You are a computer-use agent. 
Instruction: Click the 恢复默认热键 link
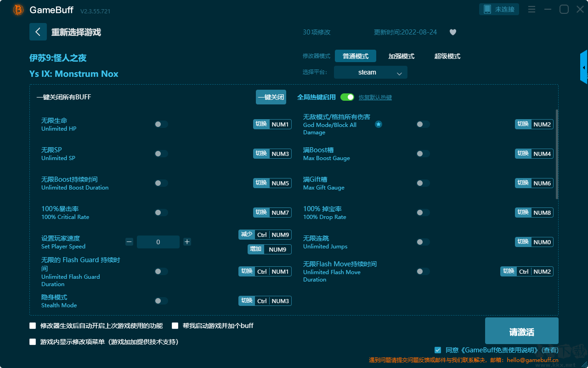375,98
